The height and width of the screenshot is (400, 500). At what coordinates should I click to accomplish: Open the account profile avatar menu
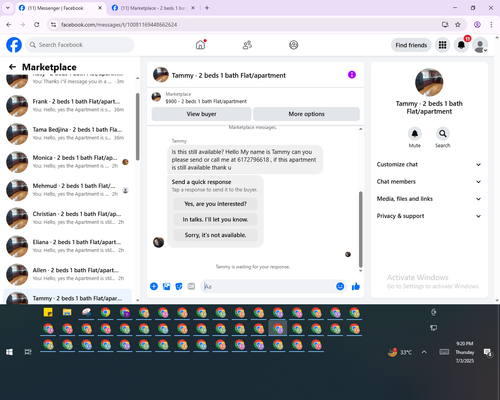tap(480, 45)
